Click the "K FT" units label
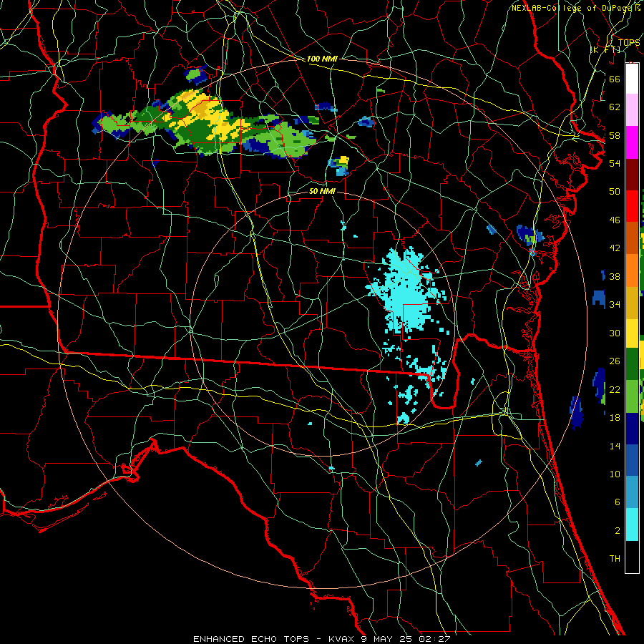This screenshot has width=644, height=644. tap(605, 49)
